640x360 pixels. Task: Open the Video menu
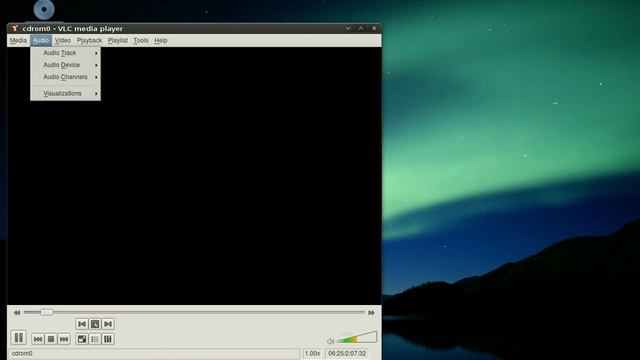(63, 40)
